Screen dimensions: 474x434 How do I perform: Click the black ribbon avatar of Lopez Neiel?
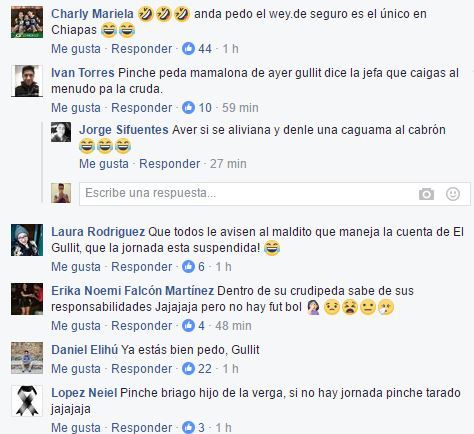coord(27,401)
